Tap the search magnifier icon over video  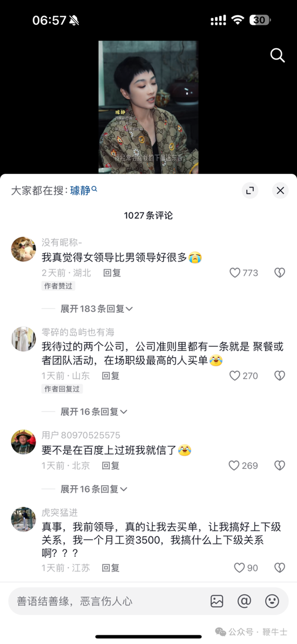(277, 55)
